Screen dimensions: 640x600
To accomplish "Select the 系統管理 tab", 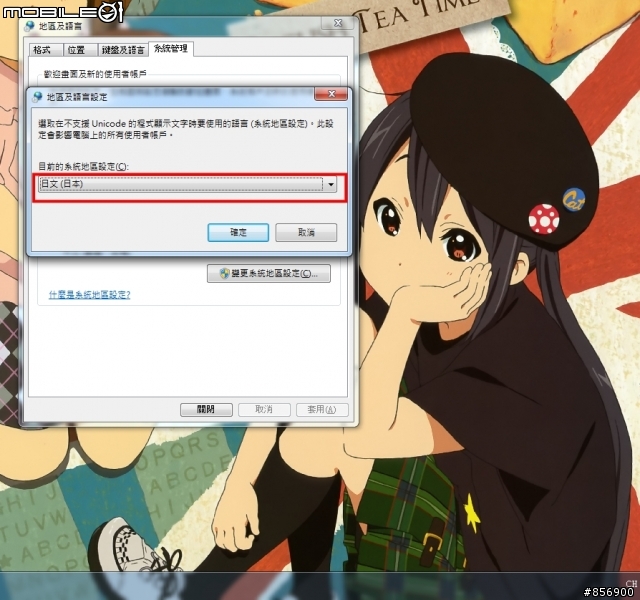I will tap(171, 49).
